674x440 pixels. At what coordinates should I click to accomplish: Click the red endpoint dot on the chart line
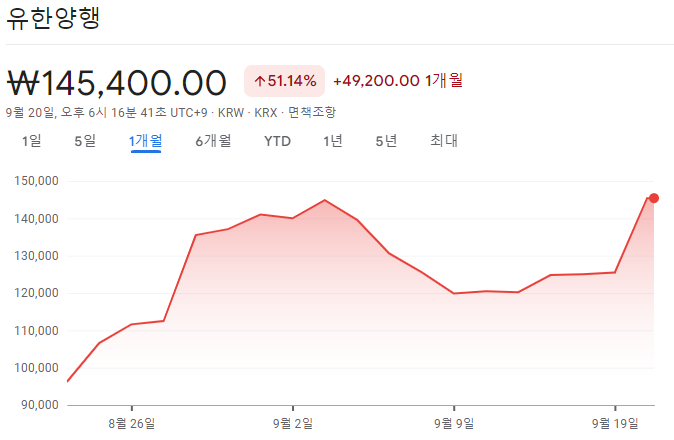tap(654, 198)
